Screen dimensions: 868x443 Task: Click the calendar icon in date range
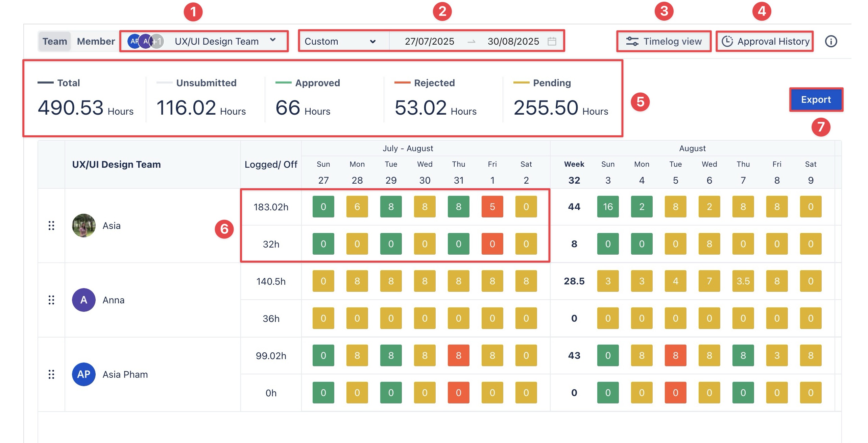[x=552, y=41]
